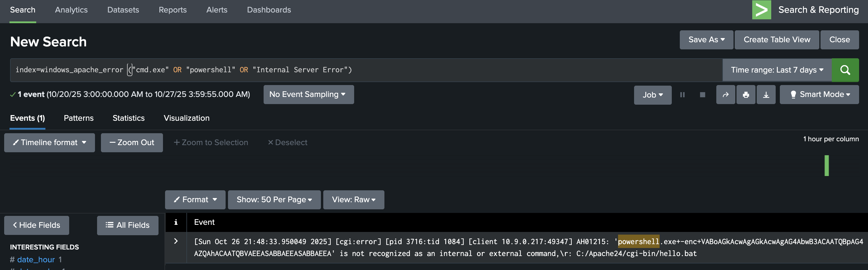The width and height of the screenshot is (868, 270).
Task: Stop the search job
Action: click(x=702, y=95)
